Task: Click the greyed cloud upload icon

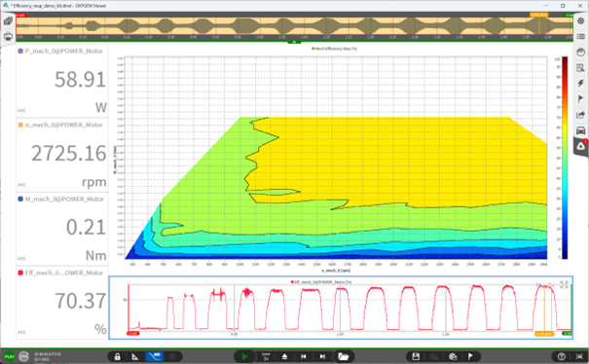Action: pos(434,356)
